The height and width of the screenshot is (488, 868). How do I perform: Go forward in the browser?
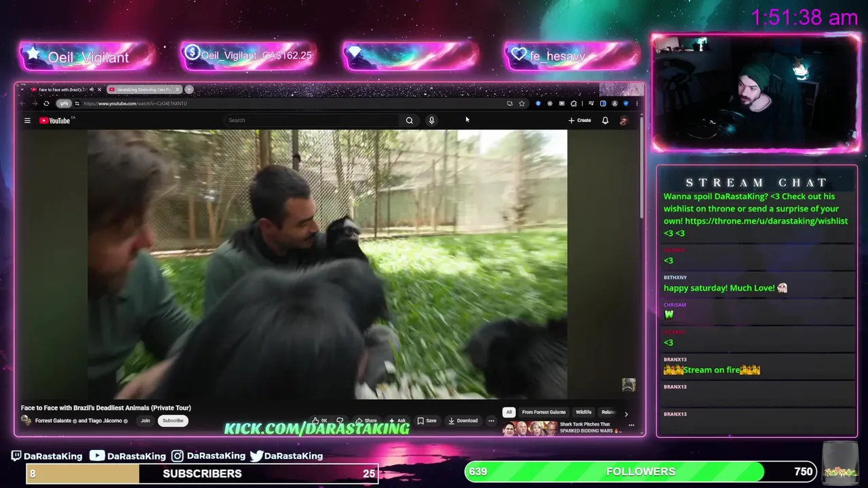(34, 104)
